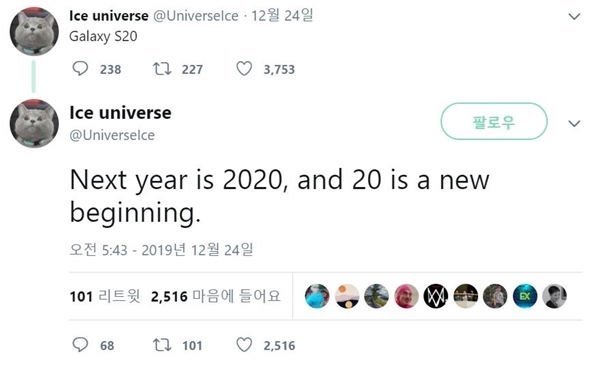
Task: Like the Galaxy S20 tweet with 3,753 hearts
Action: [244, 69]
